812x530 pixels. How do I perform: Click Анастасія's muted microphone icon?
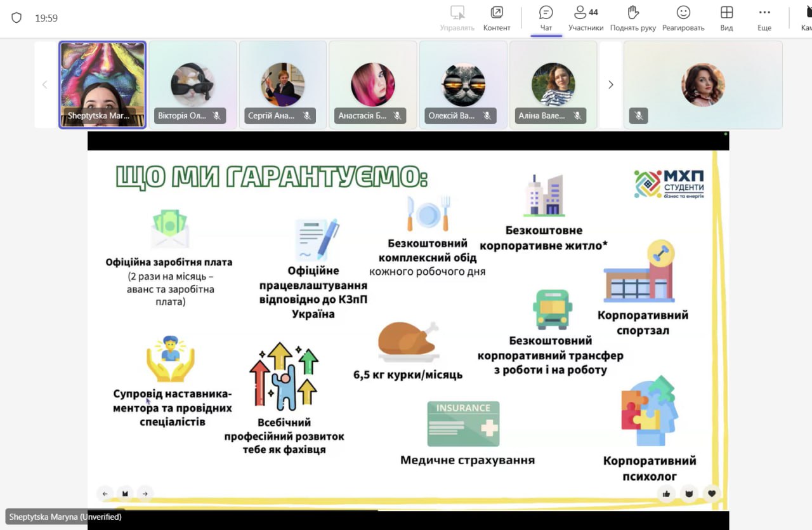pos(397,116)
